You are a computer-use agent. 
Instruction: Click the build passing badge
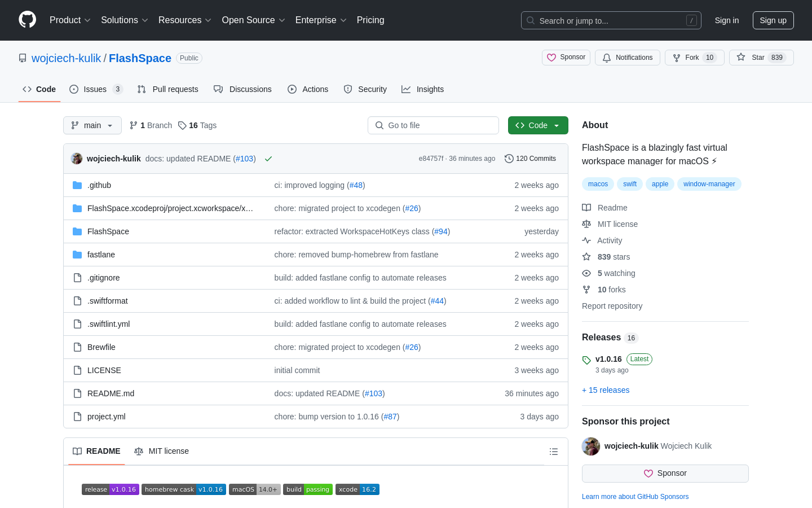pos(308,489)
